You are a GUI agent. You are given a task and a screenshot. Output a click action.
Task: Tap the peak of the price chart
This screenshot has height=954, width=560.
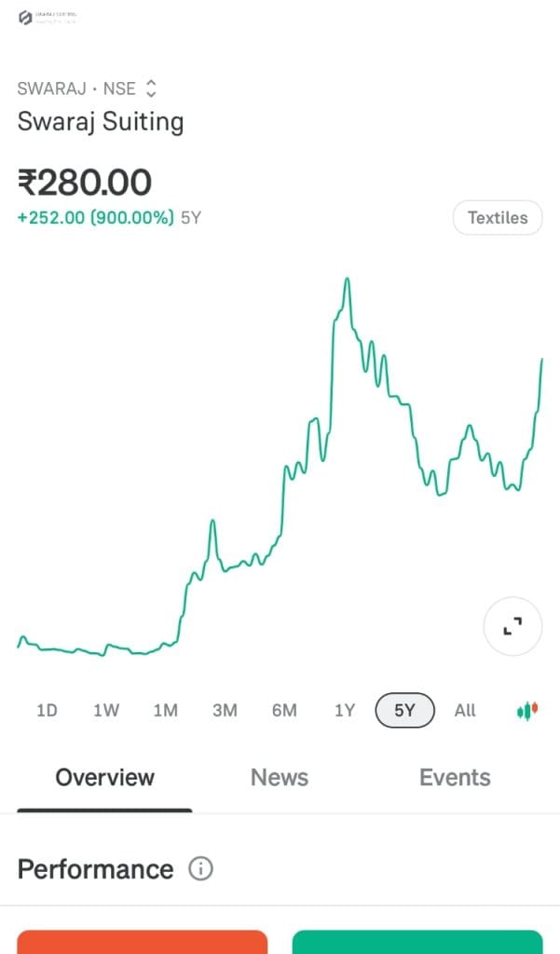pos(347,279)
